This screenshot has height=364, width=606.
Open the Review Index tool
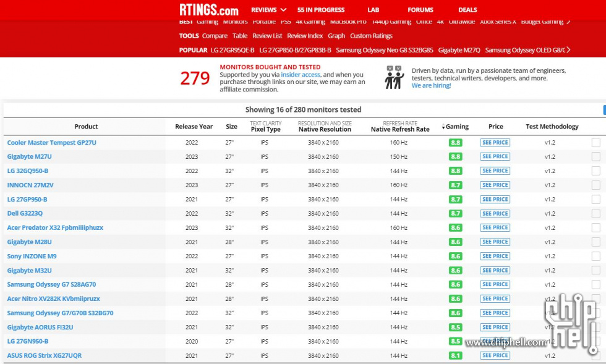[304, 36]
